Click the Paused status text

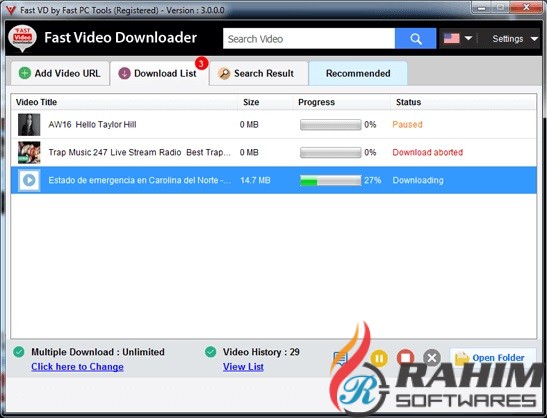pyautogui.click(x=407, y=125)
